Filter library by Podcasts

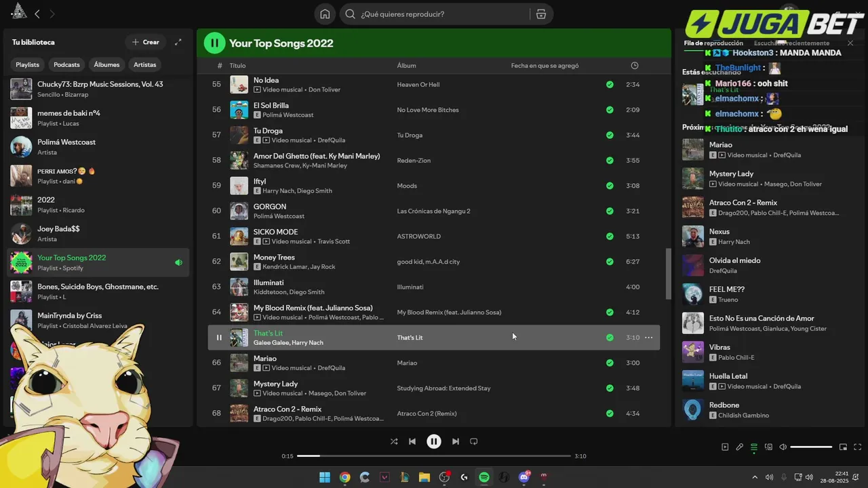click(66, 64)
